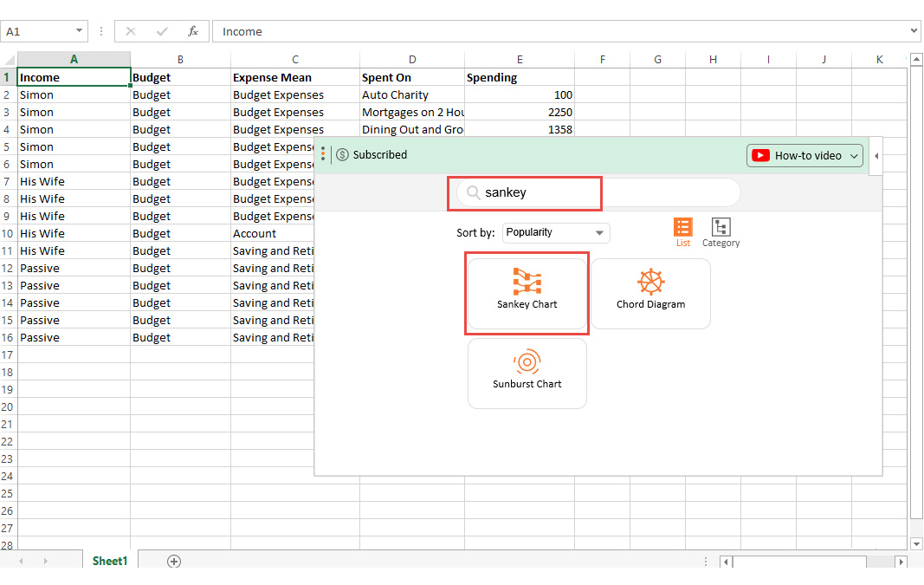Screen dimensions: 924x585
Task: Select column E header
Action: (520, 59)
